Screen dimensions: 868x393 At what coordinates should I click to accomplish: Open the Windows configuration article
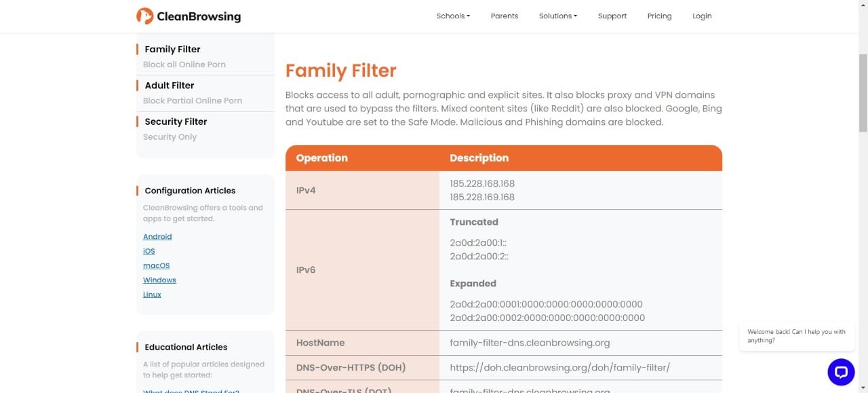click(x=159, y=280)
